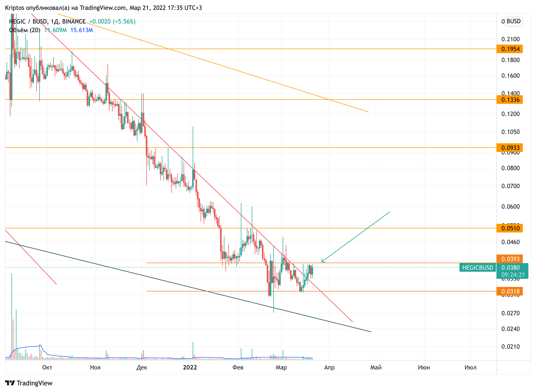The height and width of the screenshot is (392, 536).
Task: Click the Kriptos publication header text
Action: tap(103, 8)
